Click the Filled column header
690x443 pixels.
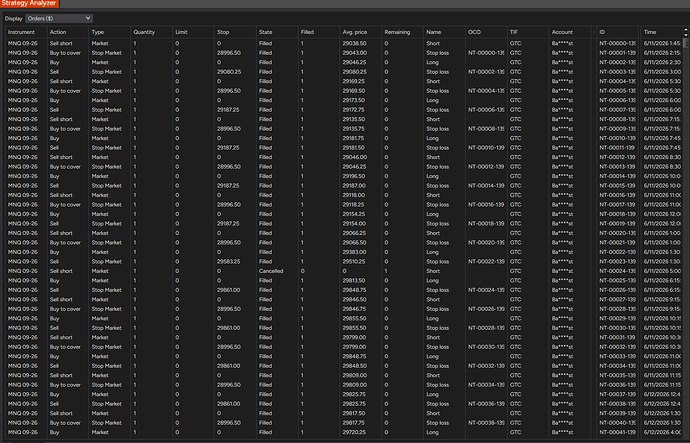[x=319, y=32]
